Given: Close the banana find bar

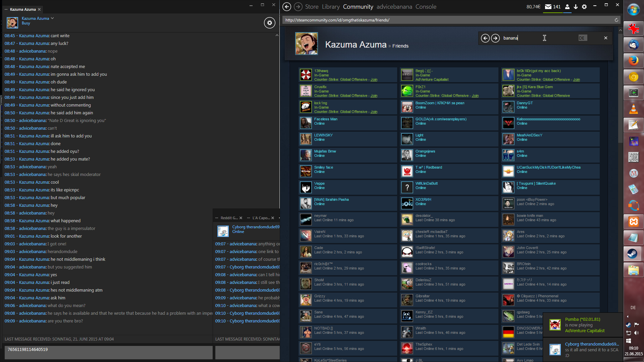Looking at the screenshot, I should (605, 38).
